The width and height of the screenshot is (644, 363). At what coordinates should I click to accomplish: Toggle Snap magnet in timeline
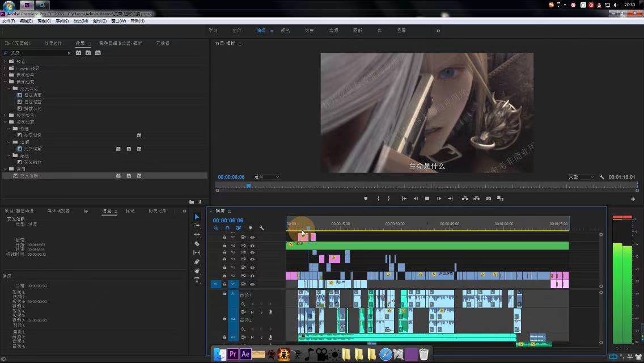tap(227, 228)
